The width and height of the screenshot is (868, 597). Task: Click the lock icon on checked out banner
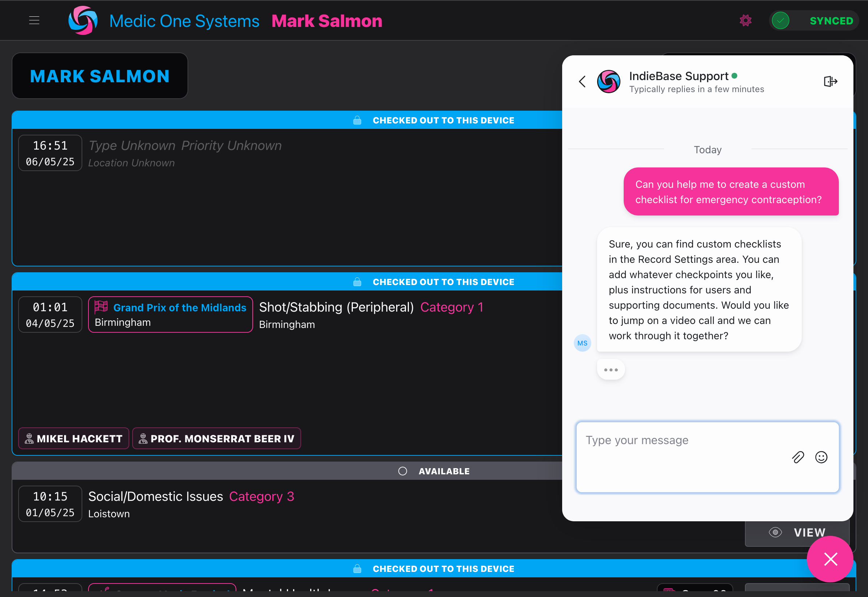(x=357, y=120)
